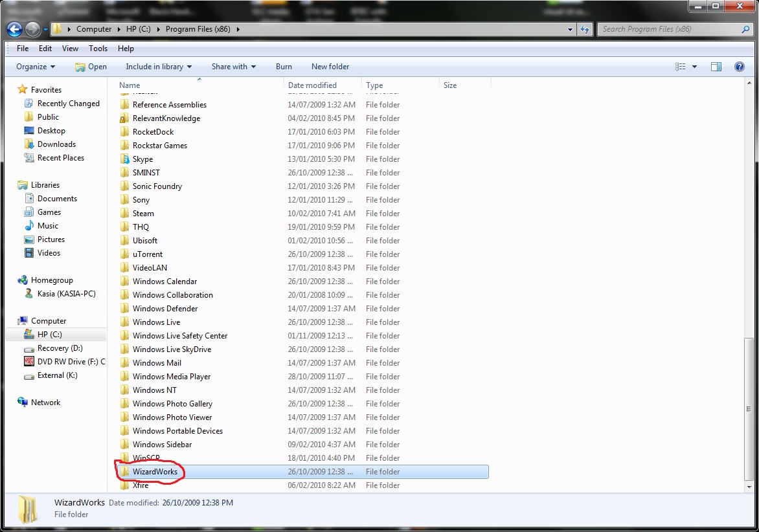Viewport: 759px width, 532px height.
Task: Expand Include in library dropdown
Action: [x=159, y=67]
